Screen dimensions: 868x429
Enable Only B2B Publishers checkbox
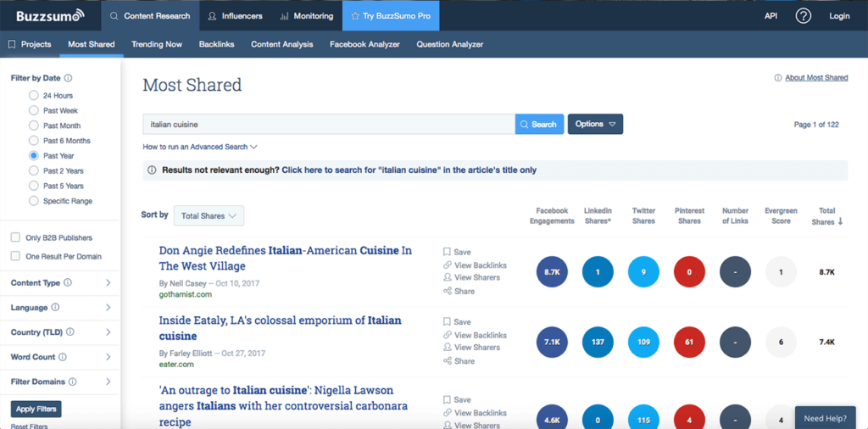click(15, 237)
